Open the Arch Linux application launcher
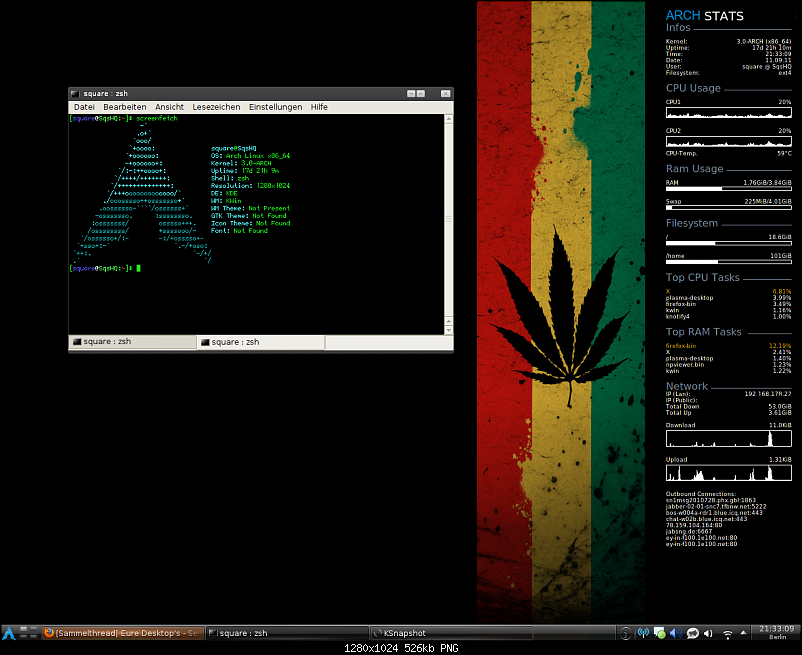This screenshot has width=802, height=655. (x=9, y=632)
